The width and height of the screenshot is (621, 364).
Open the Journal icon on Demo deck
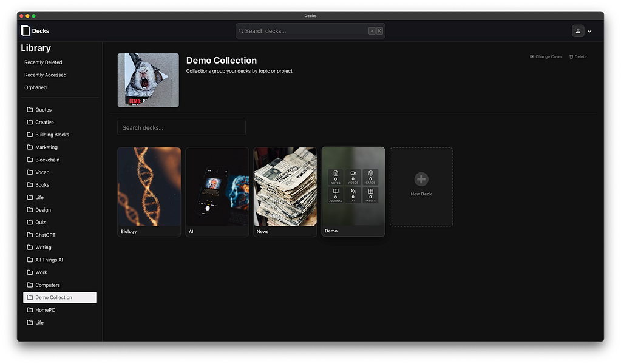click(x=336, y=195)
